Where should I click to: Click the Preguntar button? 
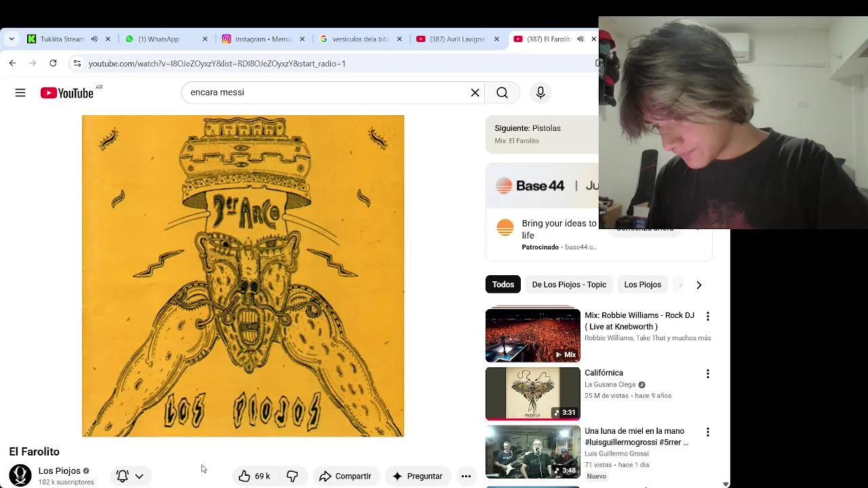(x=418, y=476)
